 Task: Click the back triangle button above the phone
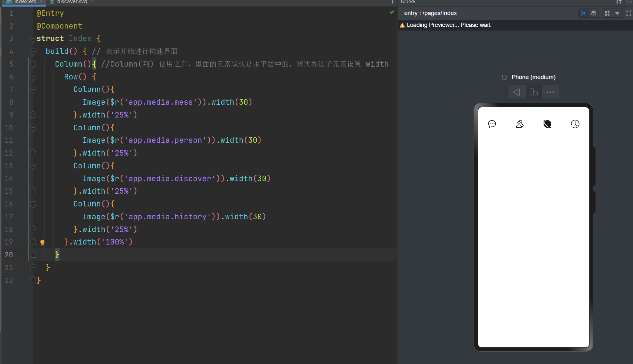pyautogui.click(x=517, y=92)
